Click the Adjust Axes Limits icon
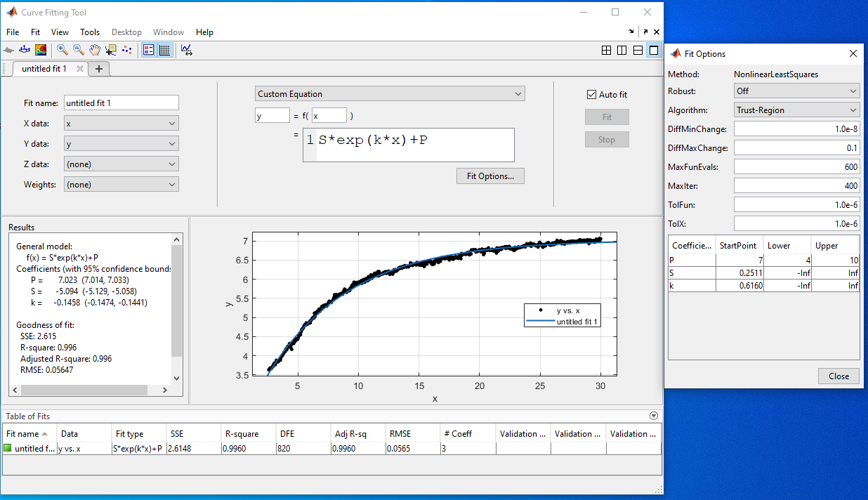The width and height of the screenshot is (868, 500). [x=186, y=50]
